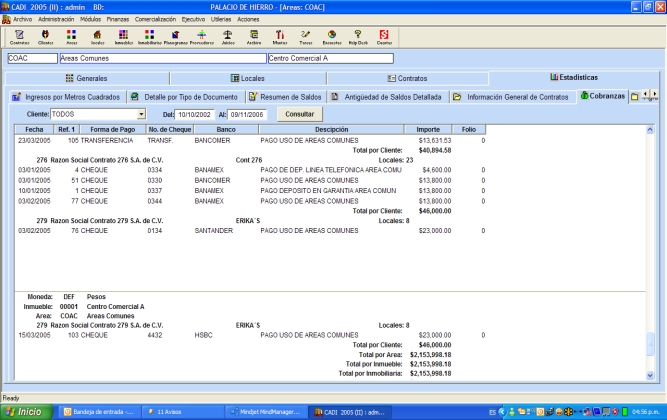Click the Windows Inicio start button
Viewport: 667px width, 420px height.
(x=27, y=411)
